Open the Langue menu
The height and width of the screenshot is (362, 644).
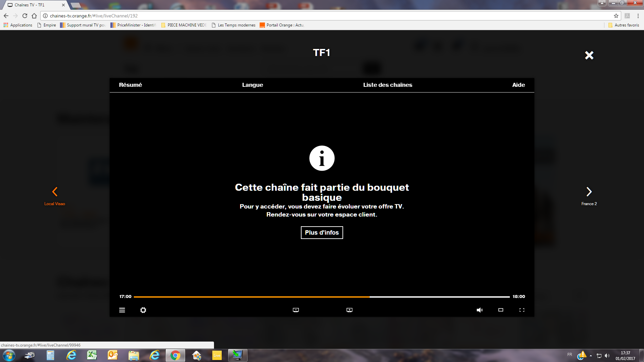pos(253,85)
